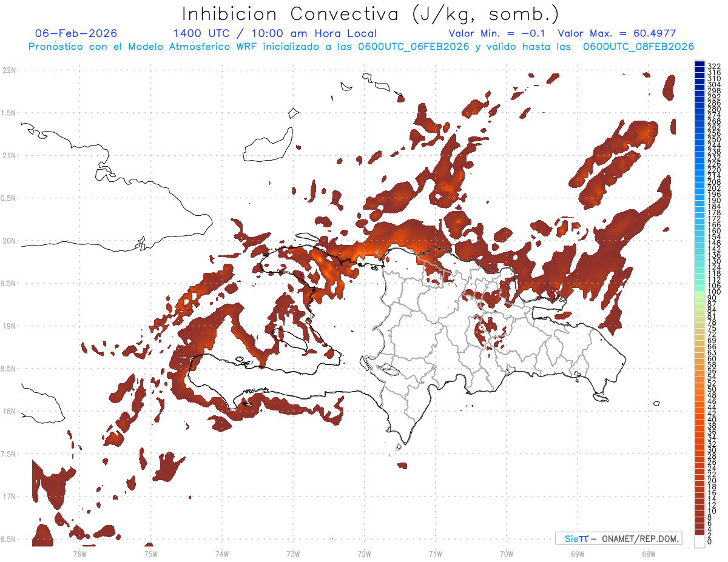Click the dark red swatch labeled 2
Screen dimensions: 728x562
click(x=699, y=534)
